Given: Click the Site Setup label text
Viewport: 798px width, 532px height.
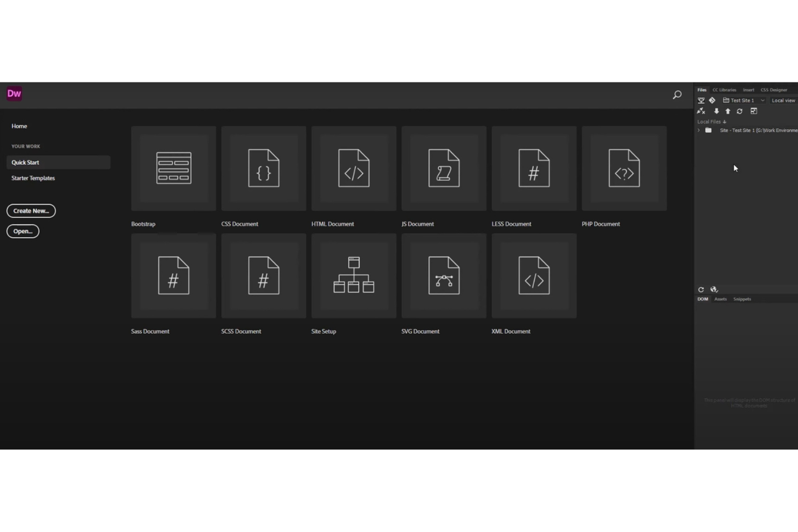Looking at the screenshot, I should [324, 331].
